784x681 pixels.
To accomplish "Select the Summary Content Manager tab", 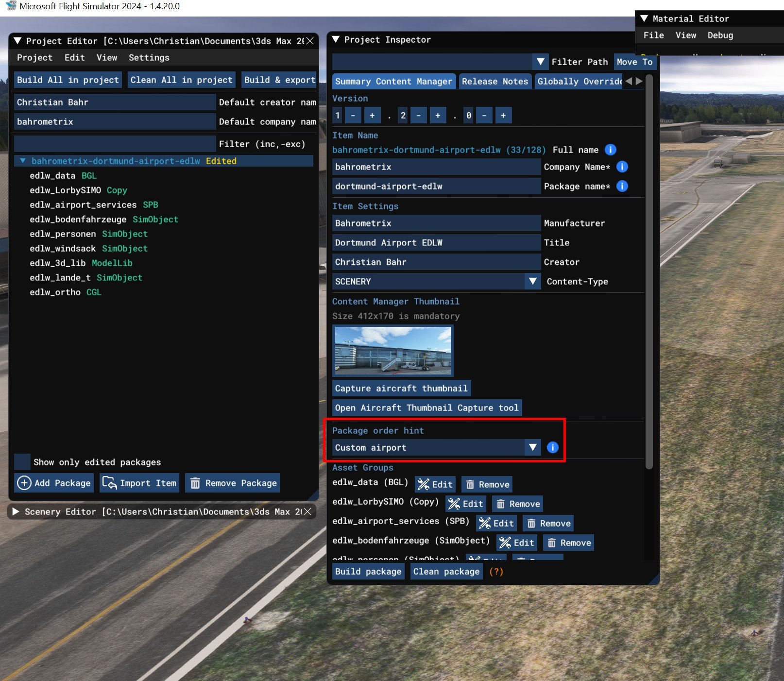I will tap(393, 81).
